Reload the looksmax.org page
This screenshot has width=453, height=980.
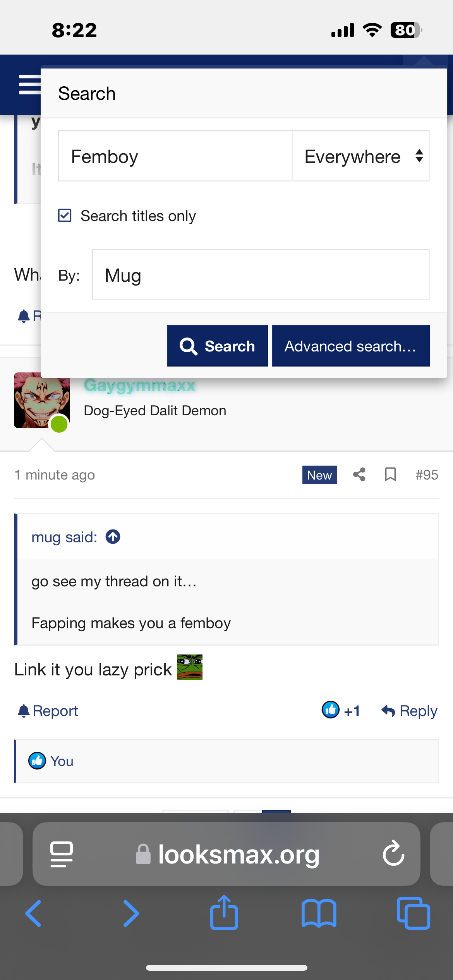[x=393, y=853]
